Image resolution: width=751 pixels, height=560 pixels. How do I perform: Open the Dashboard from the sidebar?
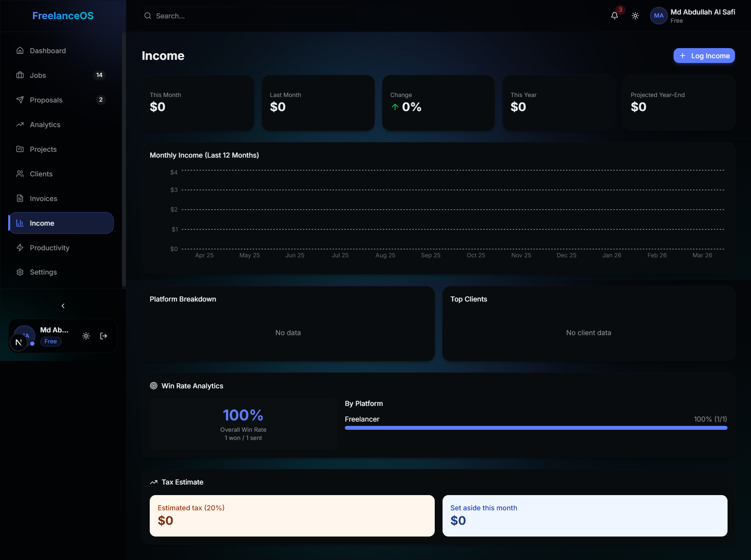coord(47,51)
